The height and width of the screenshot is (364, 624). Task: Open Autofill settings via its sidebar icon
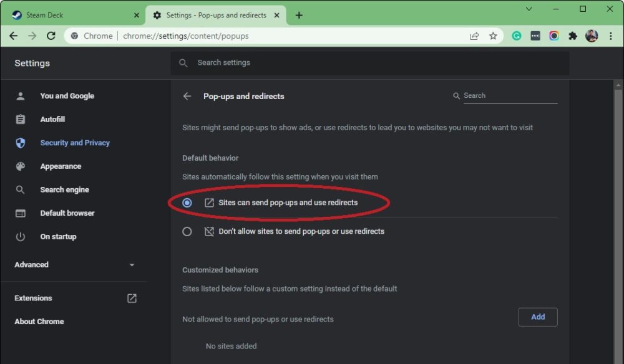coord(21,119)
